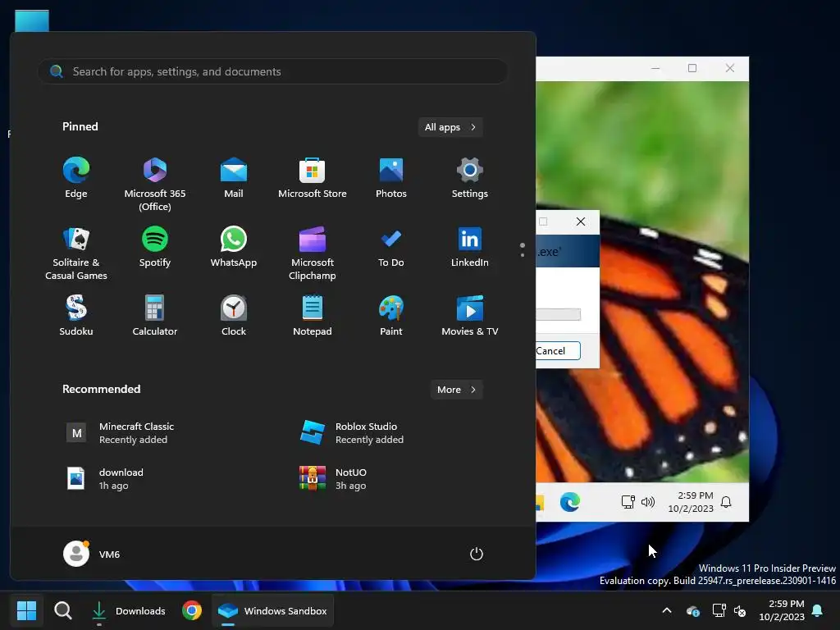Show All apps list
840x630 pixels.
coord(450,127)
